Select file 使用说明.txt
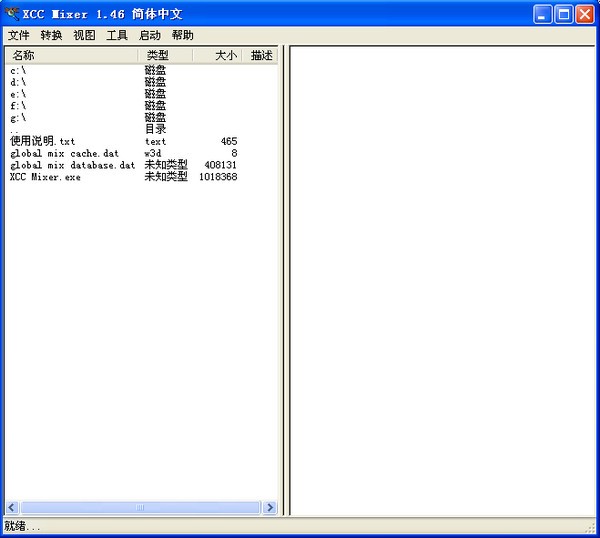 [x=42, y=141]
